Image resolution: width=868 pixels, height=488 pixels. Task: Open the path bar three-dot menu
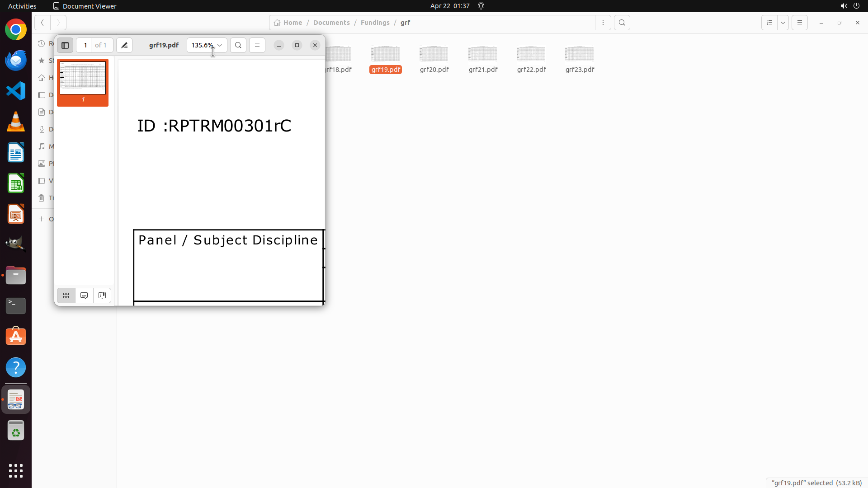[x=603, y=23]
